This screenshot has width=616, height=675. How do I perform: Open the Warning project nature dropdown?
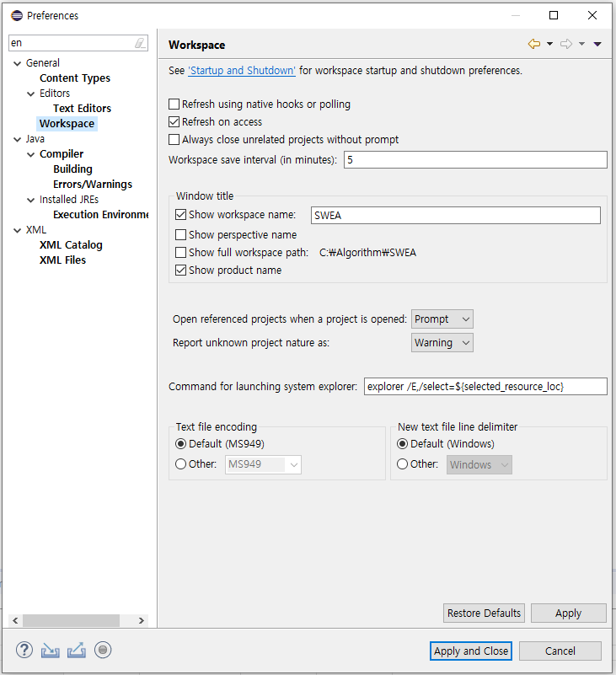[442, 343]
